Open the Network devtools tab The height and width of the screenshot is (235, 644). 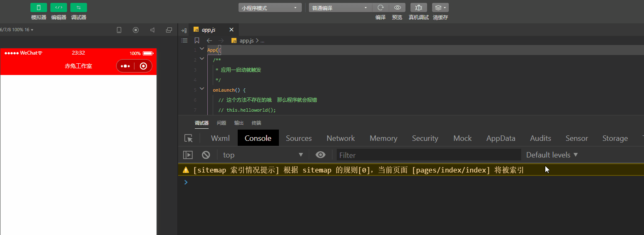point(341,138)
